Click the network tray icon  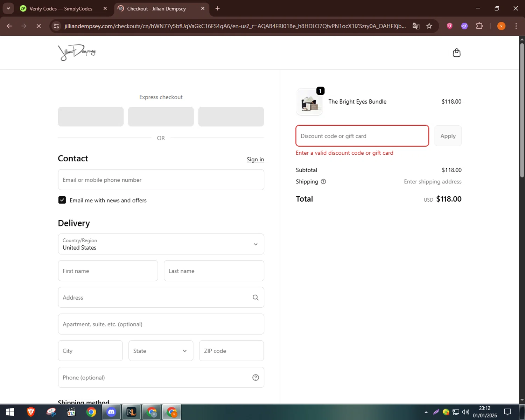[456, 412]
